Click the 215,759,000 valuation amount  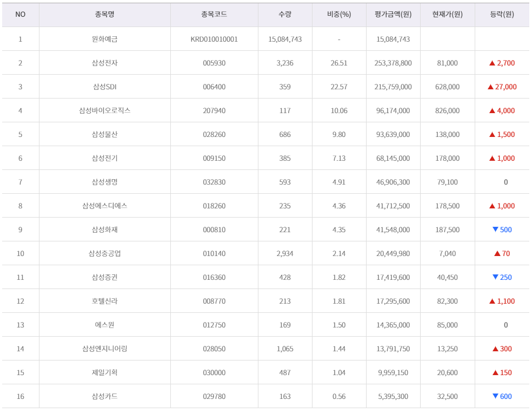pos(393,87)
